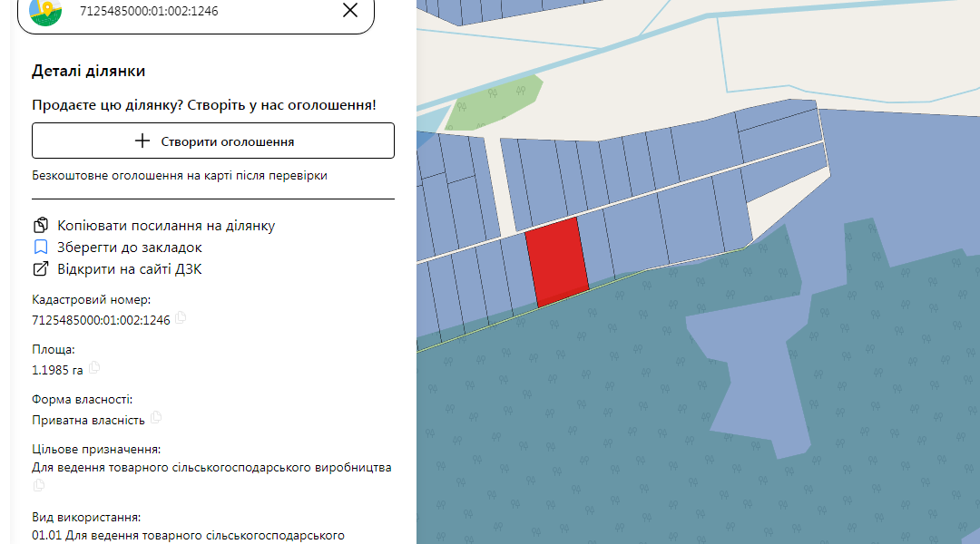Click the copy icon beside area 1.1985 га

point(94,369)
